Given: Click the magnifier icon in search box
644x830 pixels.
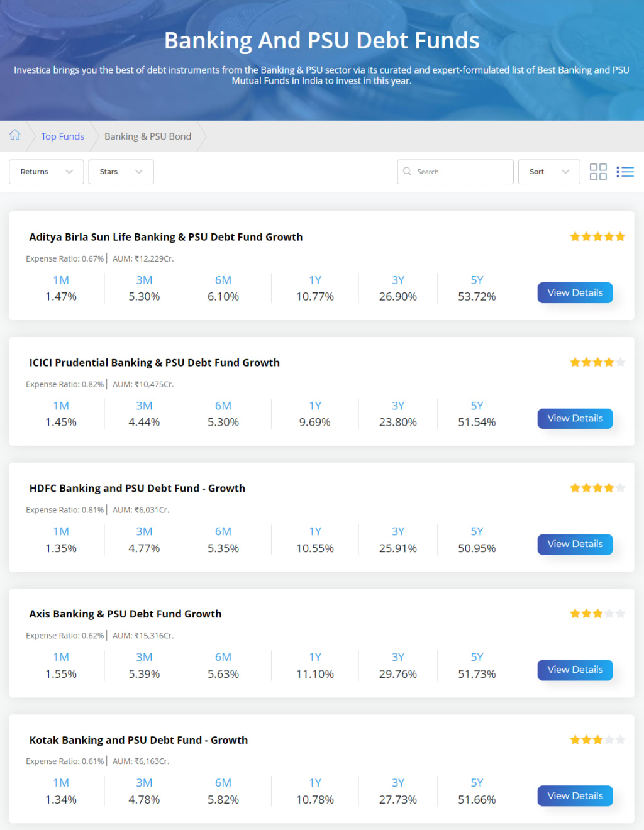Looking at the screenshot, I should click(407, 171).
